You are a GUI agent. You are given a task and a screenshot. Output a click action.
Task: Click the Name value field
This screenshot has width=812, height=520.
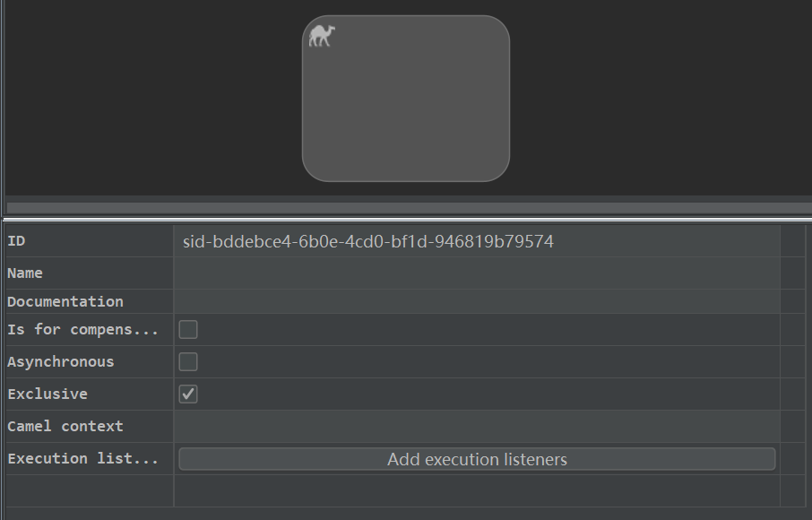(x=477, y=273)
